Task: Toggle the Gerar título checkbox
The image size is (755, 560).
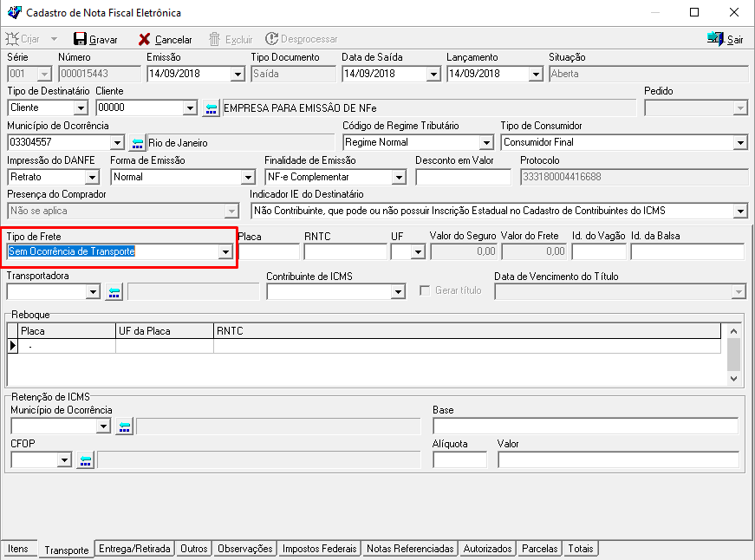Action: [425, 291]
